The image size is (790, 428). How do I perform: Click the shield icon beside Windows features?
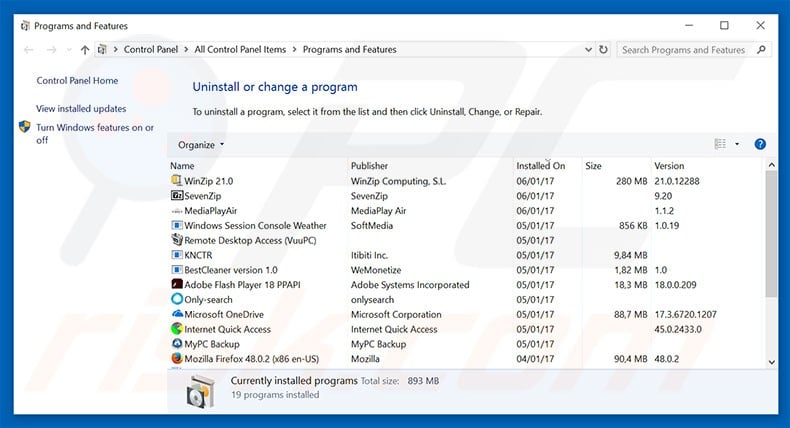pyautogui.click(x=25, y=127)
